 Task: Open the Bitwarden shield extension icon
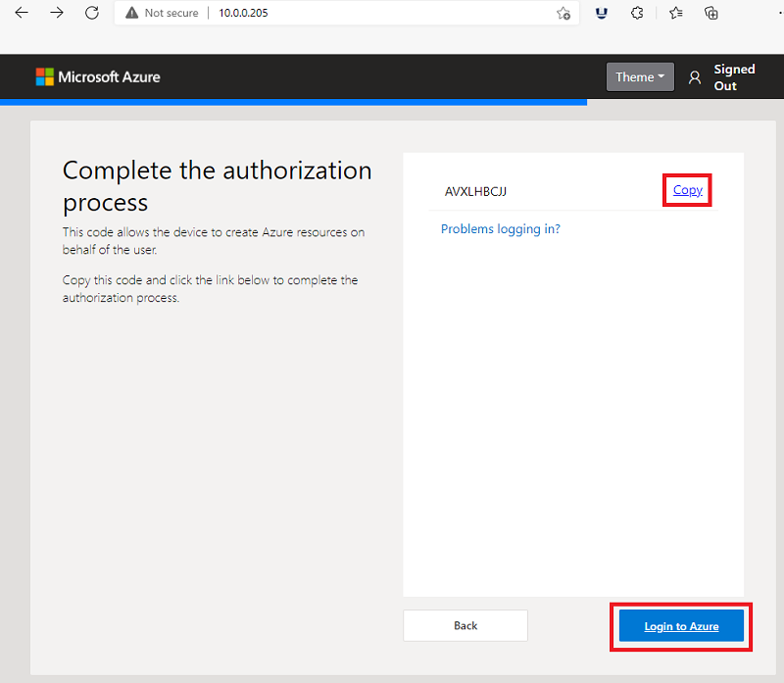602,13
